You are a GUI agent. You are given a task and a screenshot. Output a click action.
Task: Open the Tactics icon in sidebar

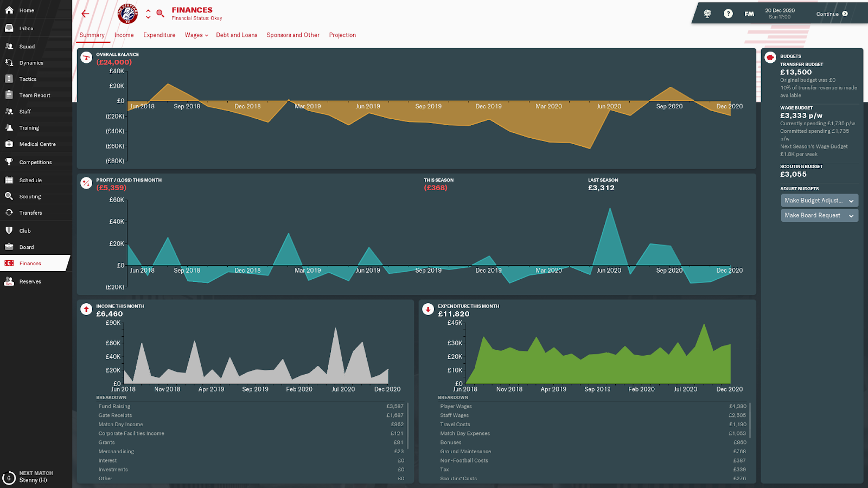coord(9,79)
